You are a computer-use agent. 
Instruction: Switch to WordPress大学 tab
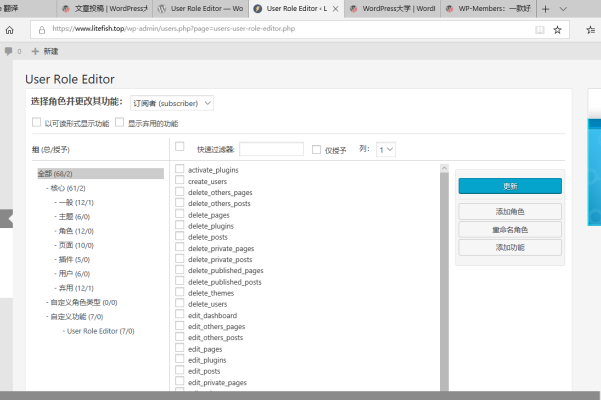pos(392,8)
